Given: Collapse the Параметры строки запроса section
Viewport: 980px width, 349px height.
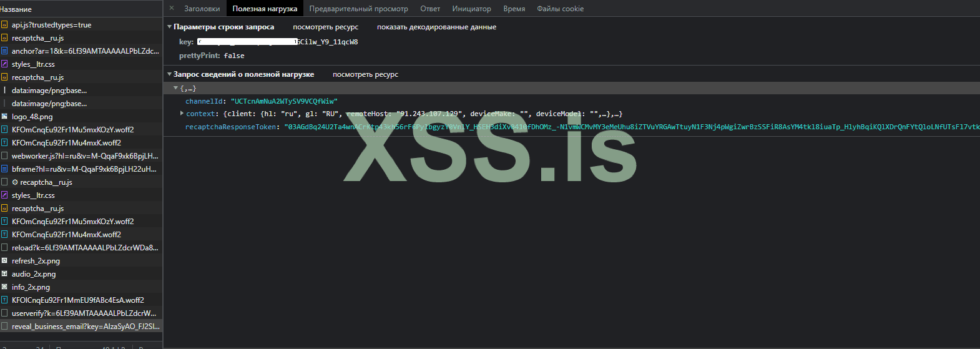Looking at the screenshot, I should click(169, 27).
